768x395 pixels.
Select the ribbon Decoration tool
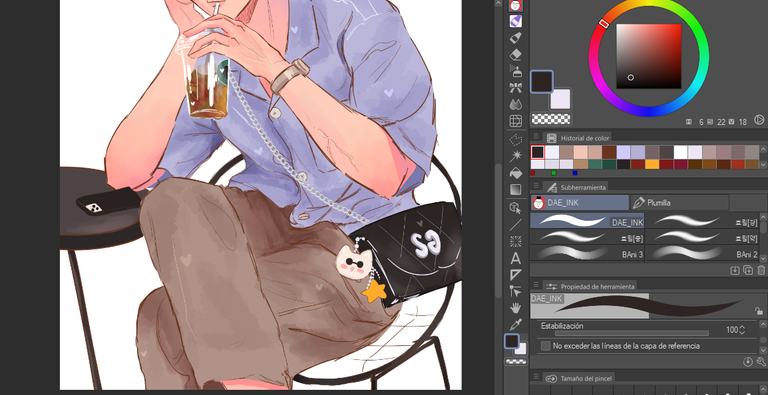pos(515,88)
